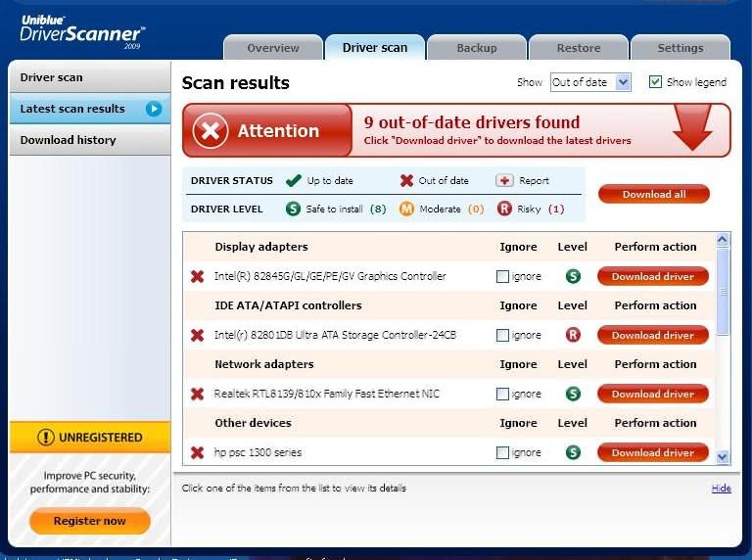
Task: Click the results list scroll down arrow
Action: pos(723,457)
